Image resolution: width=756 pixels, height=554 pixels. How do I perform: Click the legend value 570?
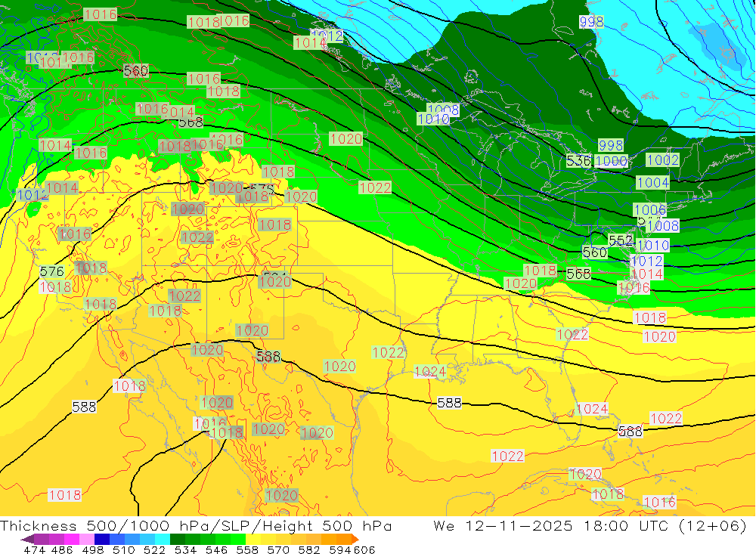point(278,550)
